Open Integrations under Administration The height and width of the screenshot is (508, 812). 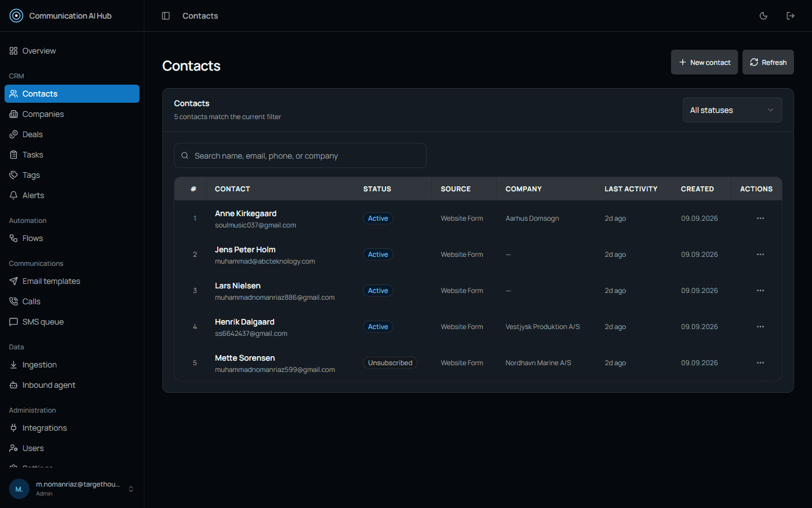[72, 428]
